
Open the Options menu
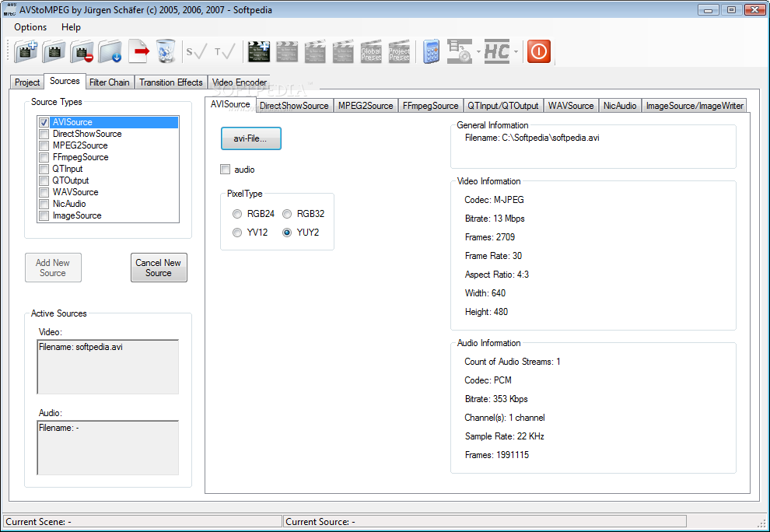pyautogui.click(x=30, y=27)
